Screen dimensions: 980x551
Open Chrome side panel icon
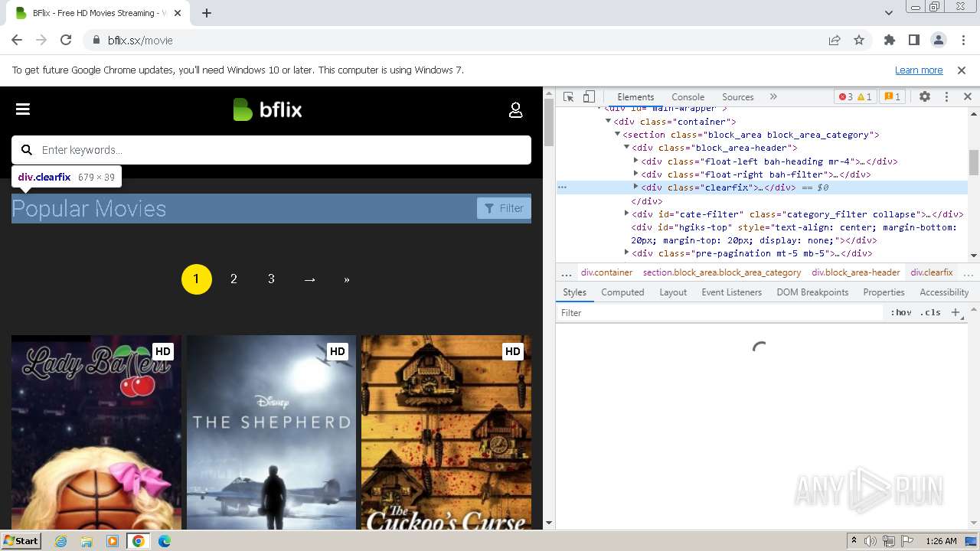click(914, 41)
